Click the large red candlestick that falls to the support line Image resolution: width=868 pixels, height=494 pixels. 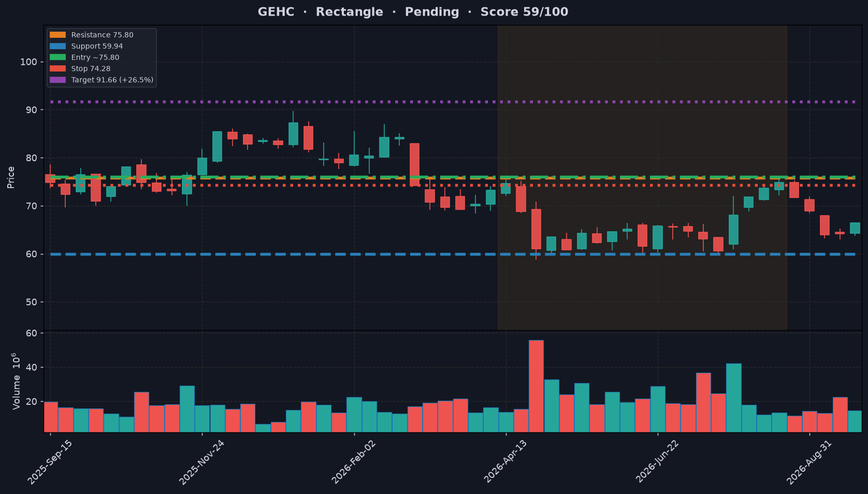pos(536,229)
